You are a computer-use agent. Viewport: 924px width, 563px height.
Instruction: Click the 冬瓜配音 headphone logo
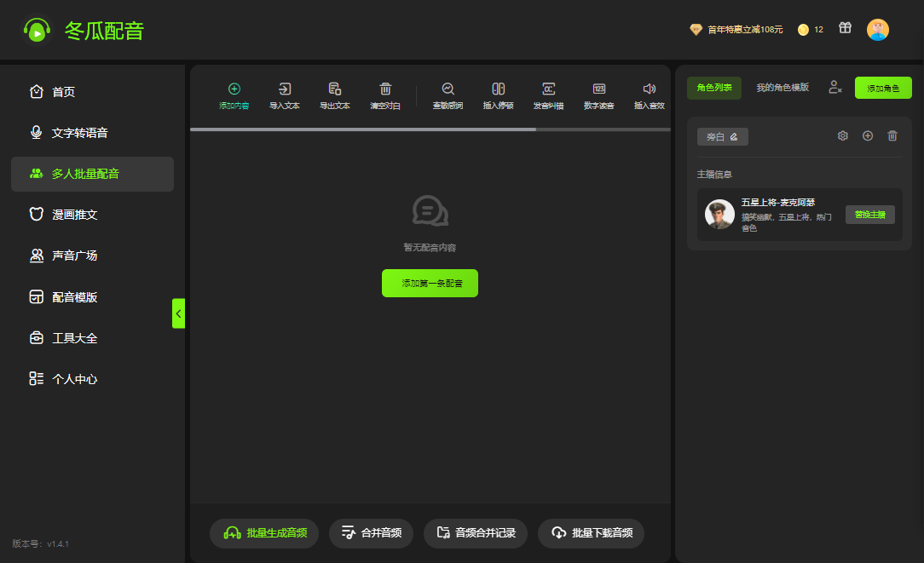(x=38, y=31)
